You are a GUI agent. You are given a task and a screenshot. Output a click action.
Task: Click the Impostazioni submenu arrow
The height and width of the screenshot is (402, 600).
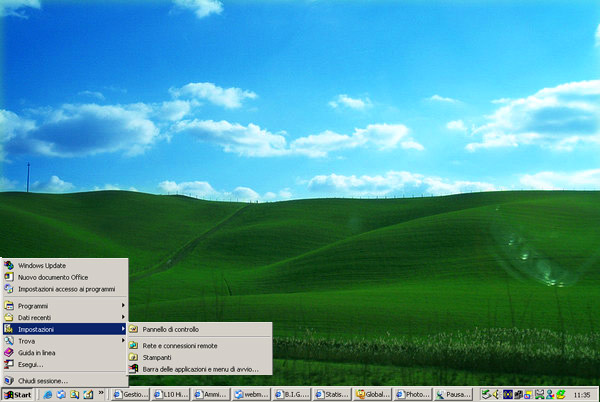pos(123,329)
